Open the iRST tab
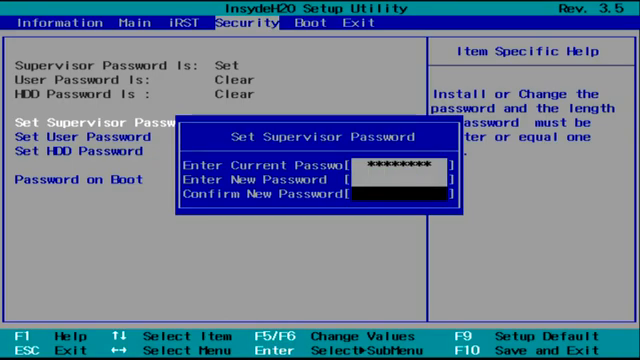 pos(184,23)
